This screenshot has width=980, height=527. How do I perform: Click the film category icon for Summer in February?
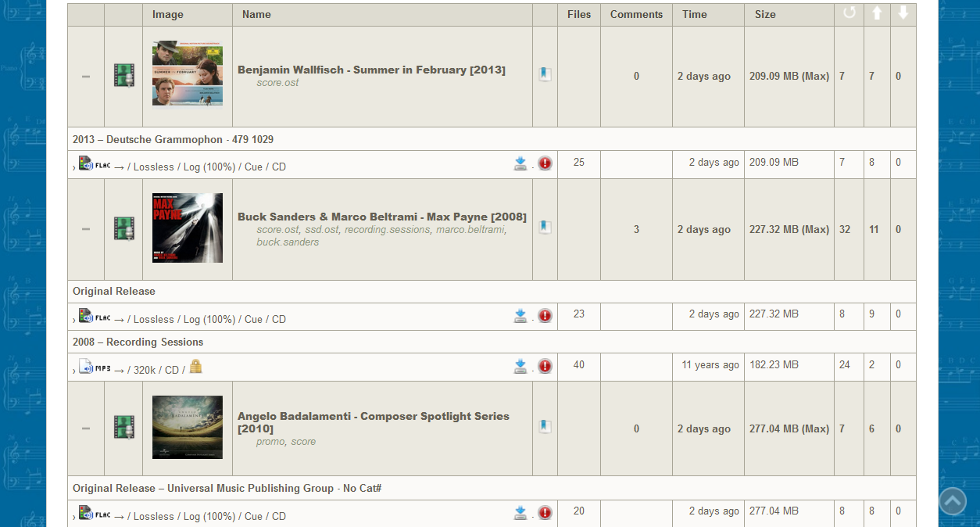(123, 76)
